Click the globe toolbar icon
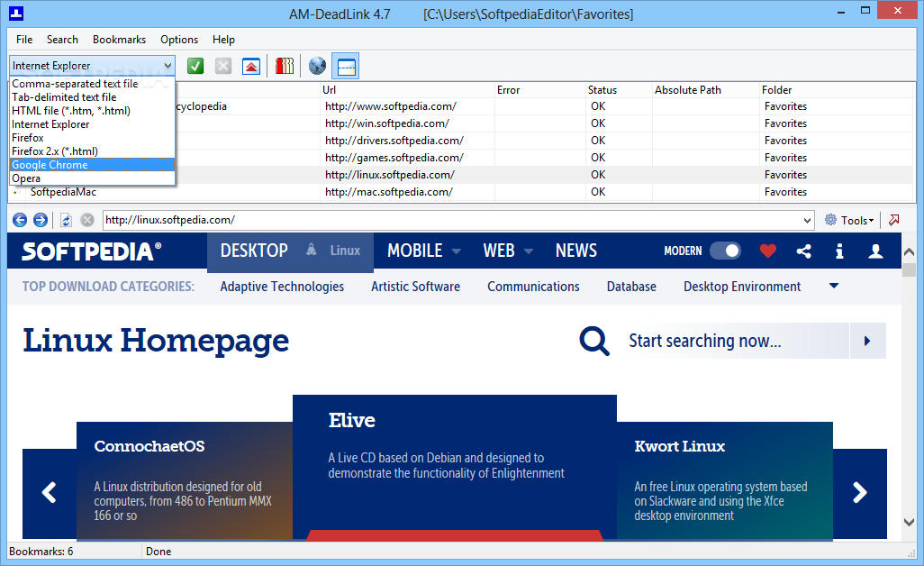 pos(317,66)
